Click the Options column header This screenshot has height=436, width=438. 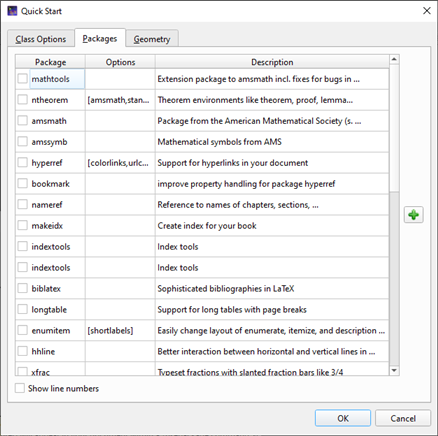(x=120, y=62)
